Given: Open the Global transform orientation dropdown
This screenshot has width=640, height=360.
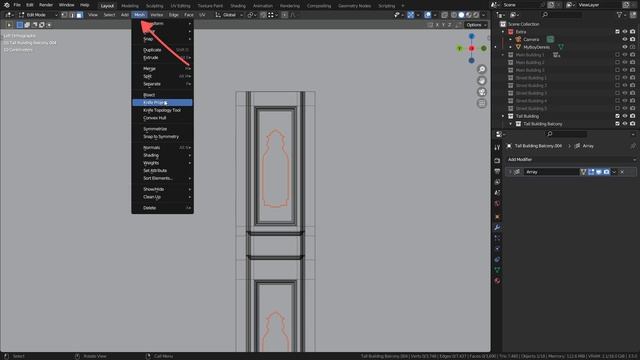Looking at the screenshot, I should pos(229,15).
